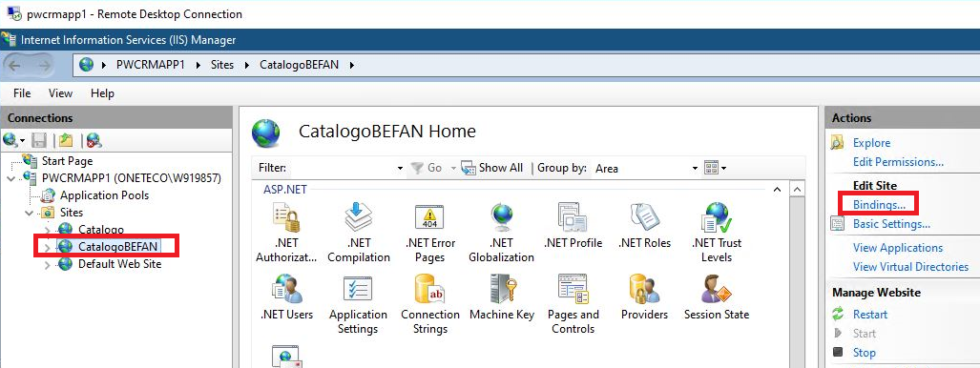Screen dimensions: 980x368
Task: Open the .NET Profile feature
Action: [573, 225]
